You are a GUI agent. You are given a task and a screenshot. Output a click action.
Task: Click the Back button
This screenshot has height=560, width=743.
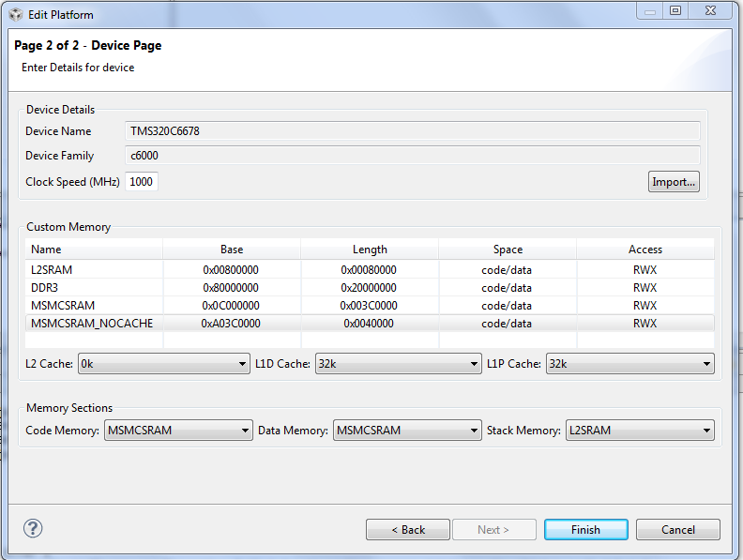[407, 530]
